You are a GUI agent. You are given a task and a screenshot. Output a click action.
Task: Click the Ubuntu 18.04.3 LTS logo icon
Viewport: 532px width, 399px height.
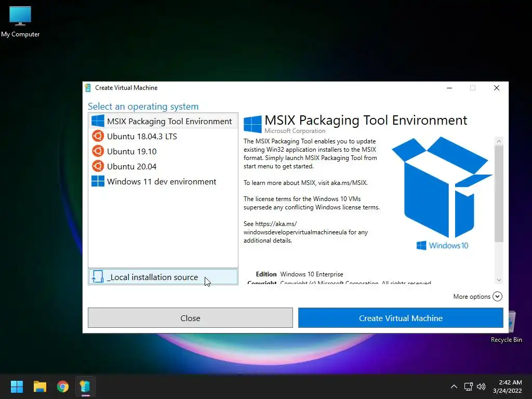pos(98,136)
